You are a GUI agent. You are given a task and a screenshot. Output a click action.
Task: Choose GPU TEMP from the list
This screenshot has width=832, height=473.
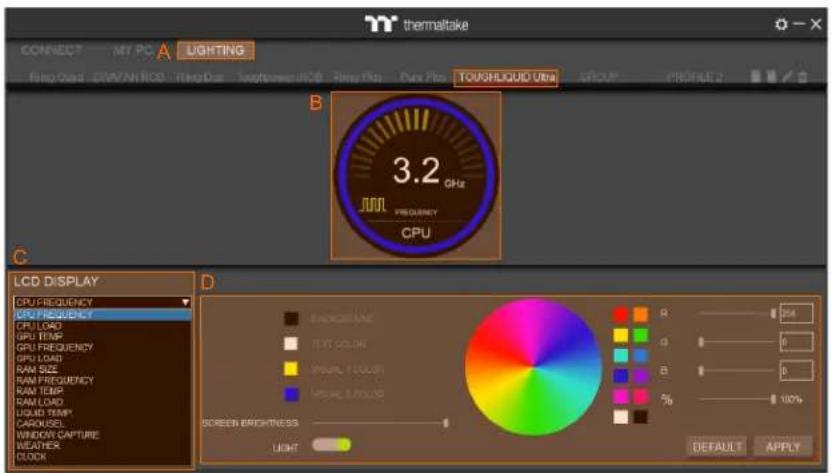click(39, 337)
